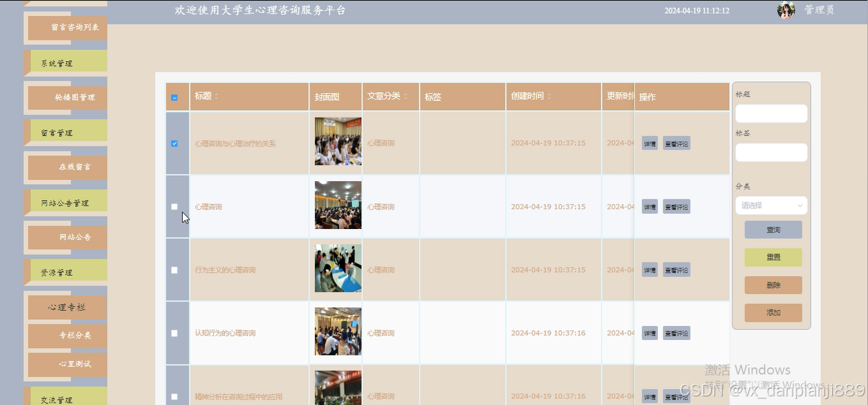The width and height of the screenshot is (868, 405).
Task: Open 详情 for 行为主义的心理咨询
Action: coord(649,270)
